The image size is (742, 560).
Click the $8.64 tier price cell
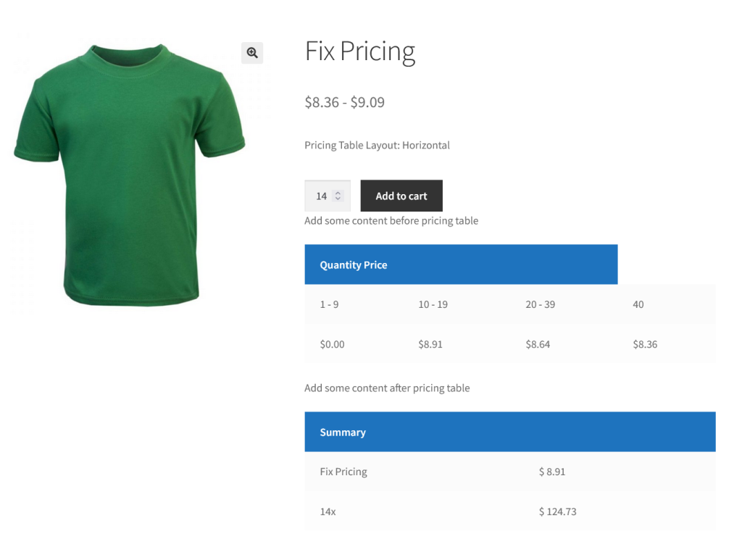pos(538,344)
